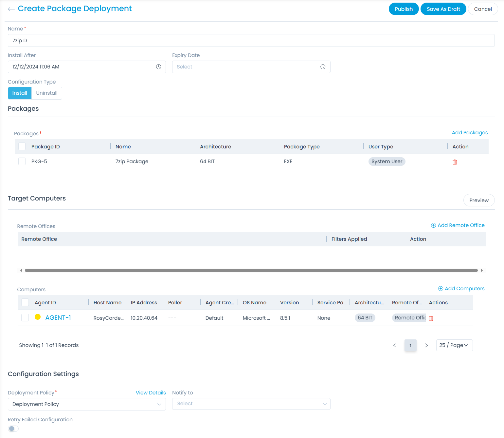Delete the PKG-5 package row
The height and width of the screenshot is (438, 504).
coord(455,162)
